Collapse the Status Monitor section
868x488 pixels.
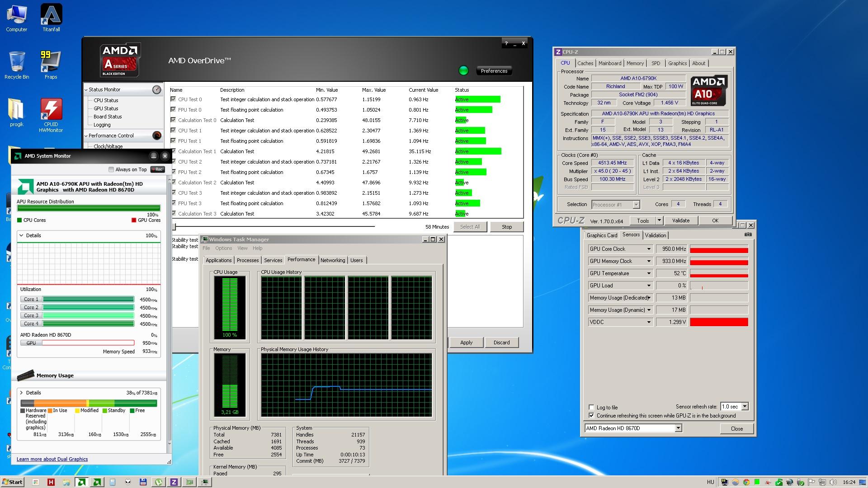[x=86, y=89]
